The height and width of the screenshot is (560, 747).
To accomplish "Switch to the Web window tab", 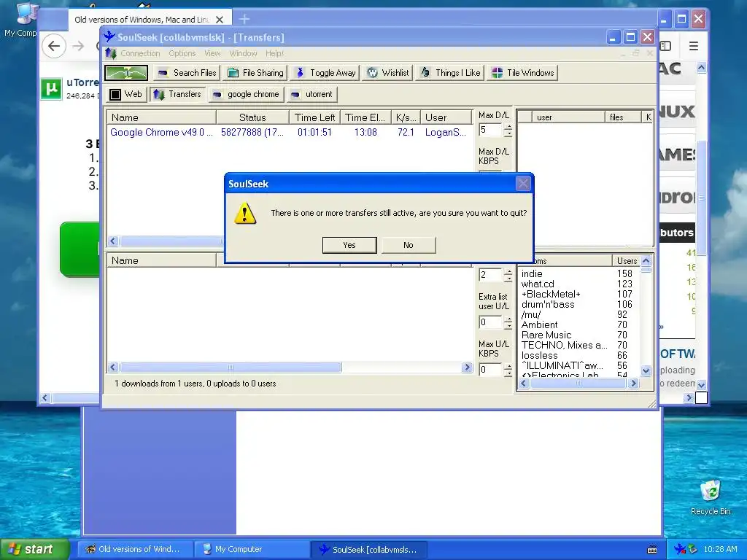I will [x=125, y=94].
